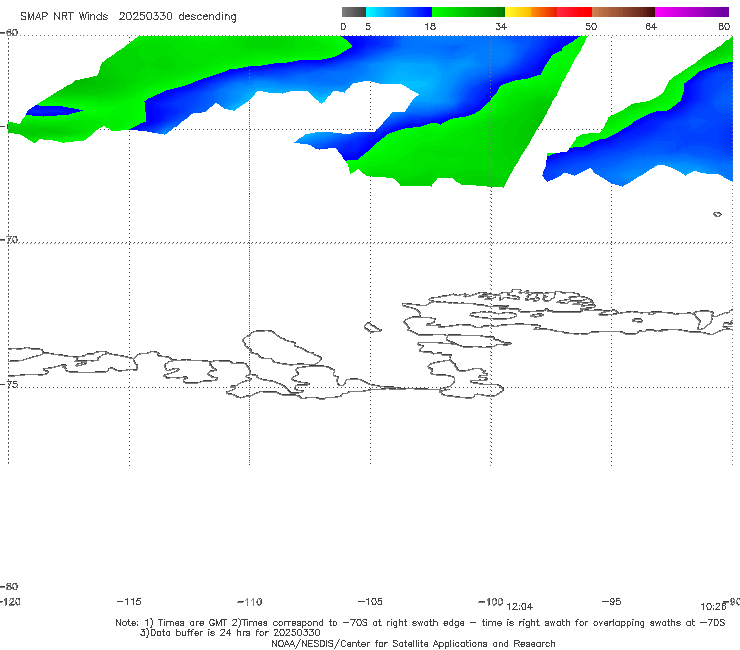Click the '-120' longitude axis label
Viewport: 740px width, 650px height.
(10, 601)
